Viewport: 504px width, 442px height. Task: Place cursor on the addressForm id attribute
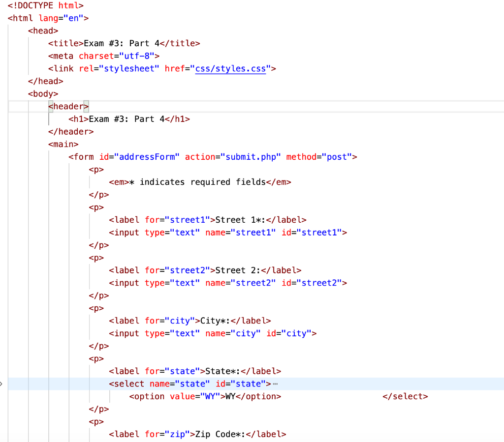[147, 156]
